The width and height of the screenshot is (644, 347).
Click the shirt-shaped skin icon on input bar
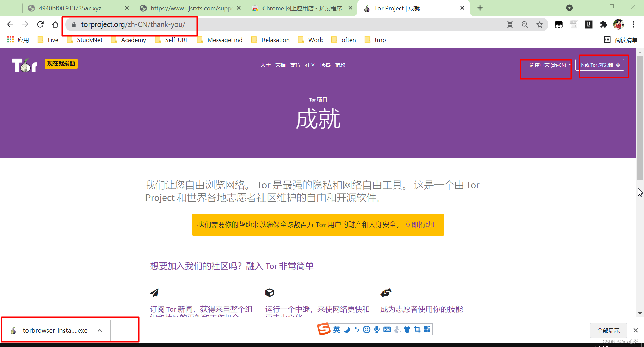pyautogui.click(x=407, y=329)
